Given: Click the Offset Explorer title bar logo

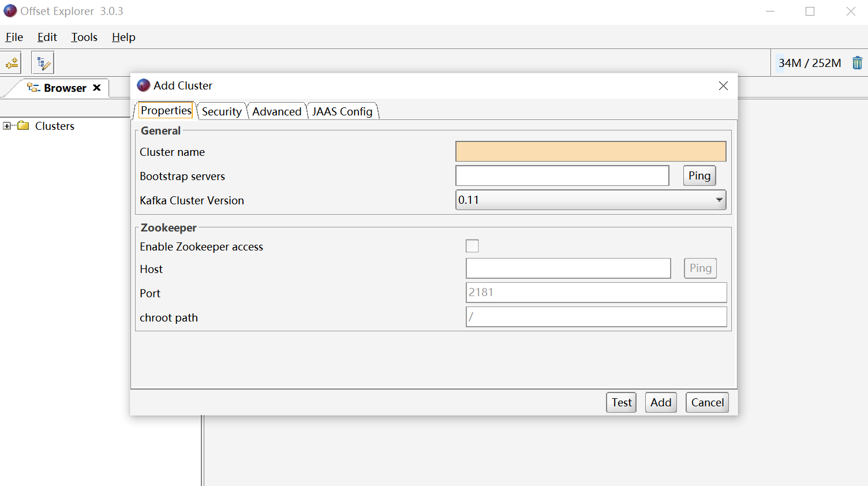Looking at the screenshot, I should (x=10, y=11).
